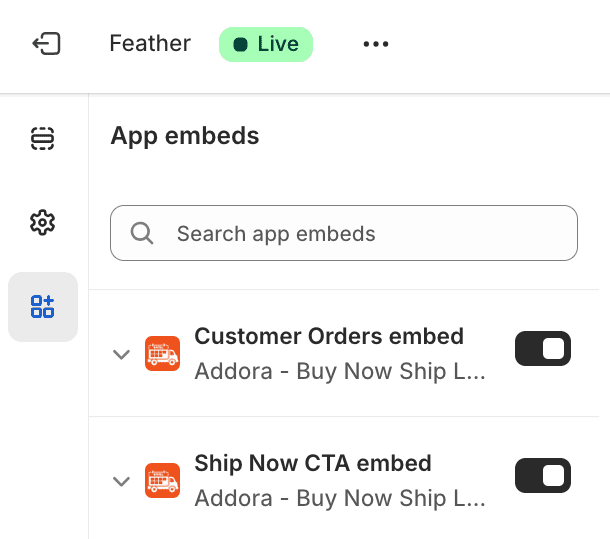610x539 pixels.
Task: Turn off the Ship Now CTA embed toggle
Action: [x=542, y=476]
